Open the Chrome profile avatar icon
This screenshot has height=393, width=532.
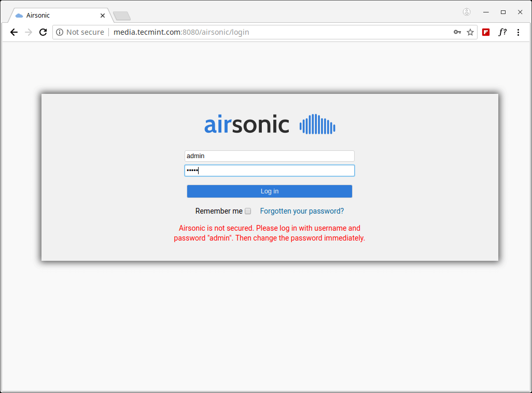pyautogui.click(x=467, y=12)
